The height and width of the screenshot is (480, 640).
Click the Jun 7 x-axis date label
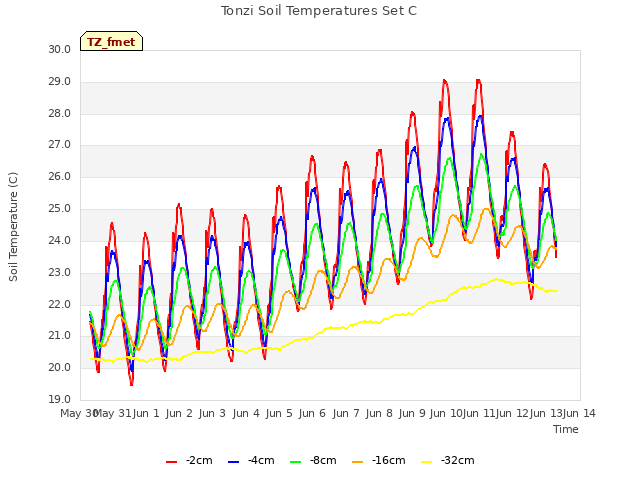(346, 413)
